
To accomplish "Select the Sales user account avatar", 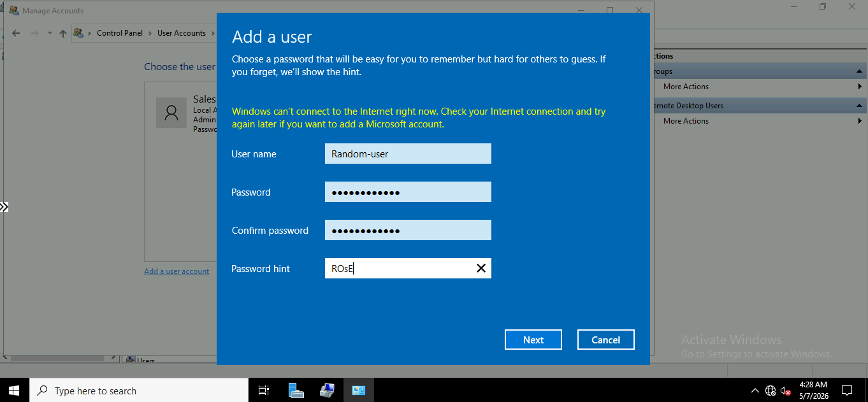I will [171, 113].
